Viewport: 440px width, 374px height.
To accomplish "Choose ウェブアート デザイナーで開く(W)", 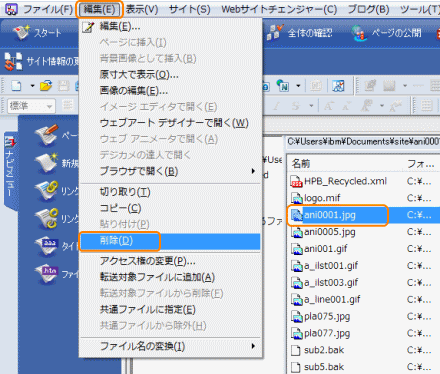I will tap(170, 123).
